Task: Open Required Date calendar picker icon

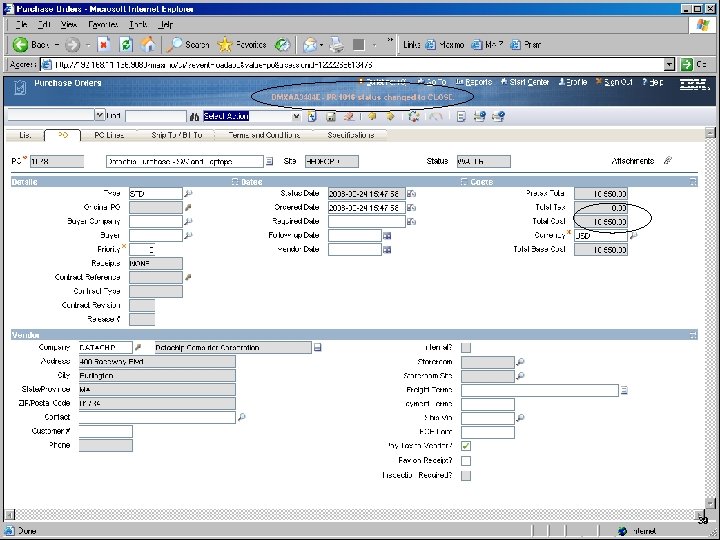Action: click(411, 222)
